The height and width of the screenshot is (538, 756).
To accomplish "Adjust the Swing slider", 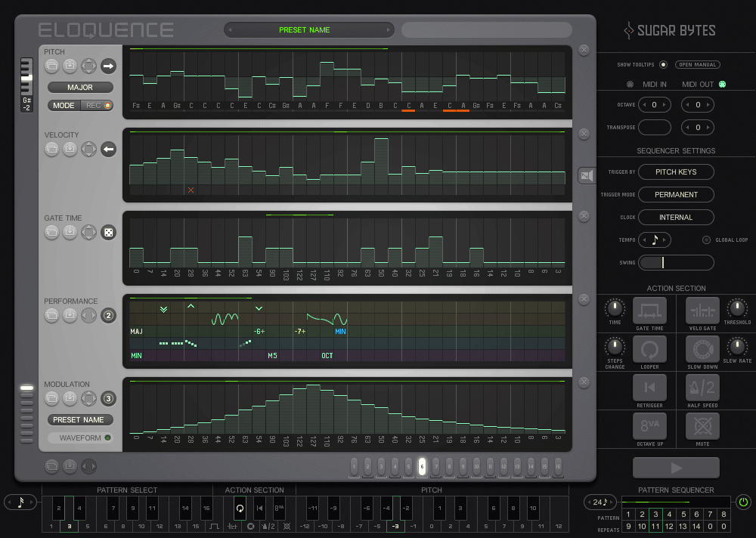I will 675,262.
